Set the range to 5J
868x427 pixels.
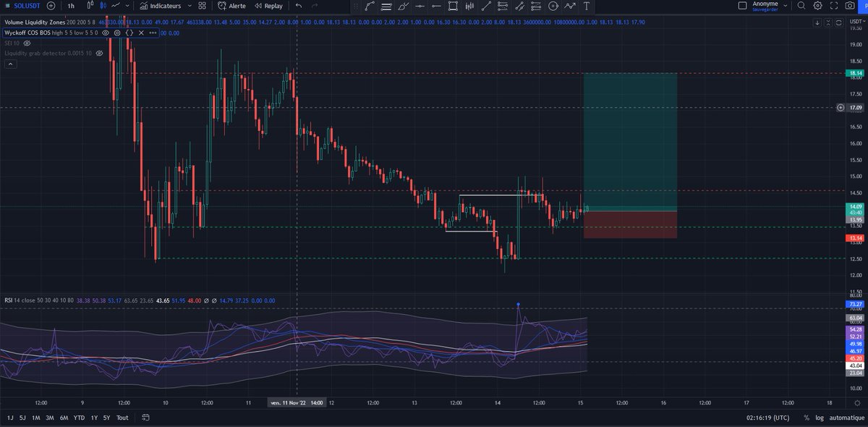(x=22, y=418)
